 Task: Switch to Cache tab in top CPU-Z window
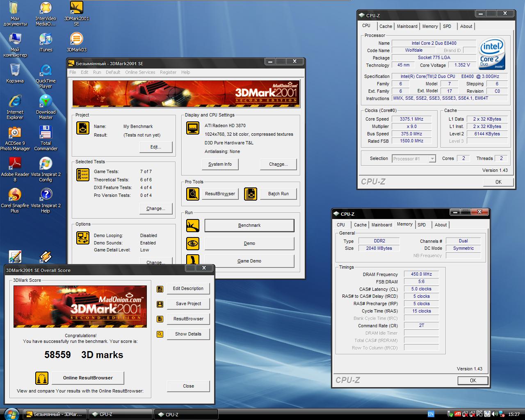coord(386,26)
